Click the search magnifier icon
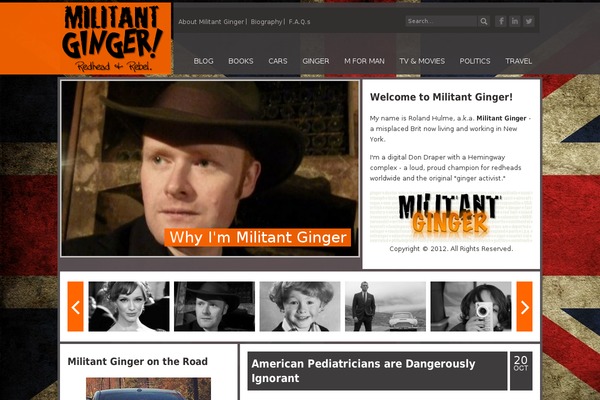 [484, 21]
